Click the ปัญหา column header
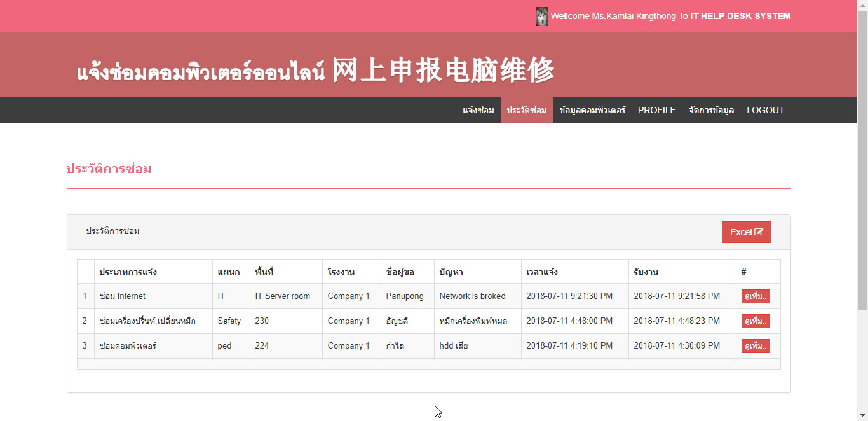 pyautogui.click(x=478, y=272)
